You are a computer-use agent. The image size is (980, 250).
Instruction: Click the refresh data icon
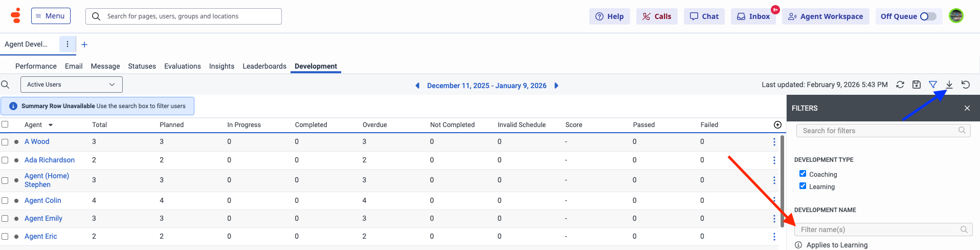coord(900,85)
